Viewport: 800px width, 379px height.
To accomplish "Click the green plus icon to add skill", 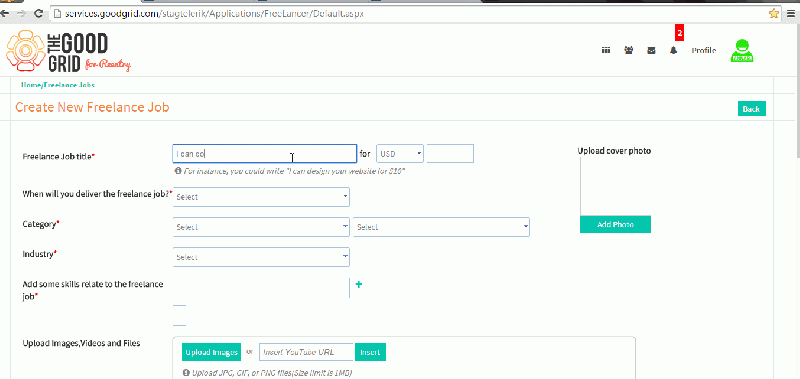I will click(x=359, y=285).
